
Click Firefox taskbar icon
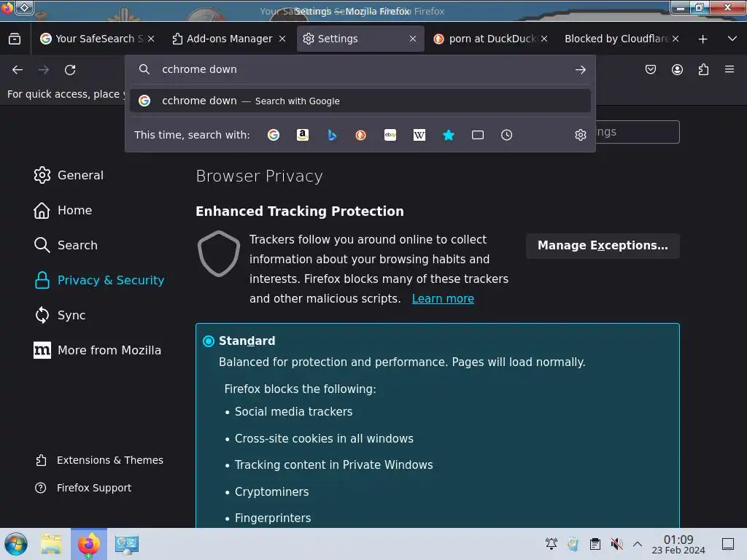pyautogui.click(x=88, y=544)
